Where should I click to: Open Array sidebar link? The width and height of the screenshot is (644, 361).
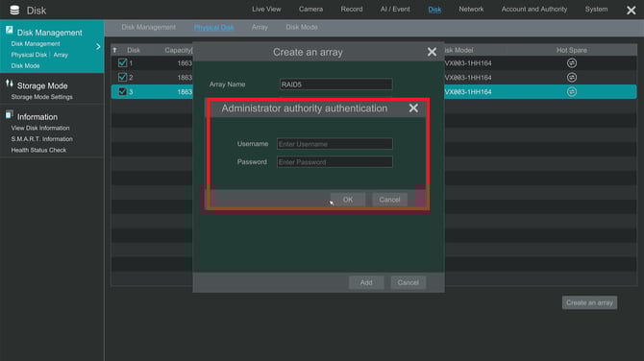61,55
